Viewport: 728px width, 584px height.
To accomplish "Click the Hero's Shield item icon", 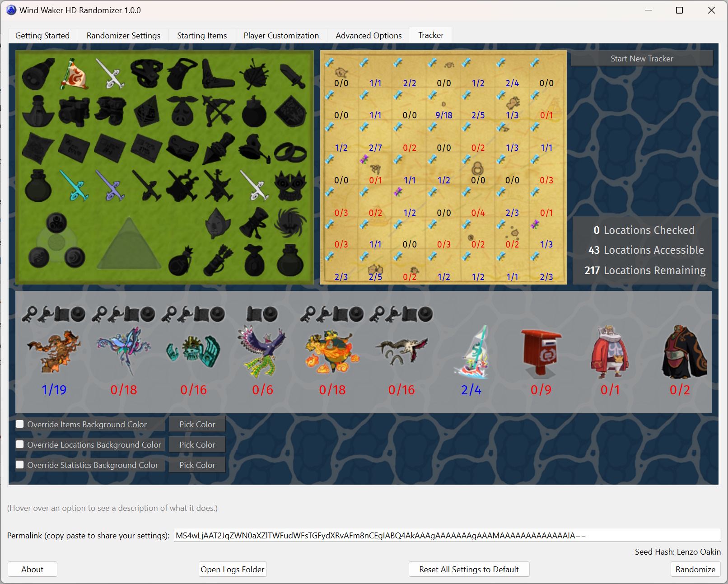I will (291, 111).
